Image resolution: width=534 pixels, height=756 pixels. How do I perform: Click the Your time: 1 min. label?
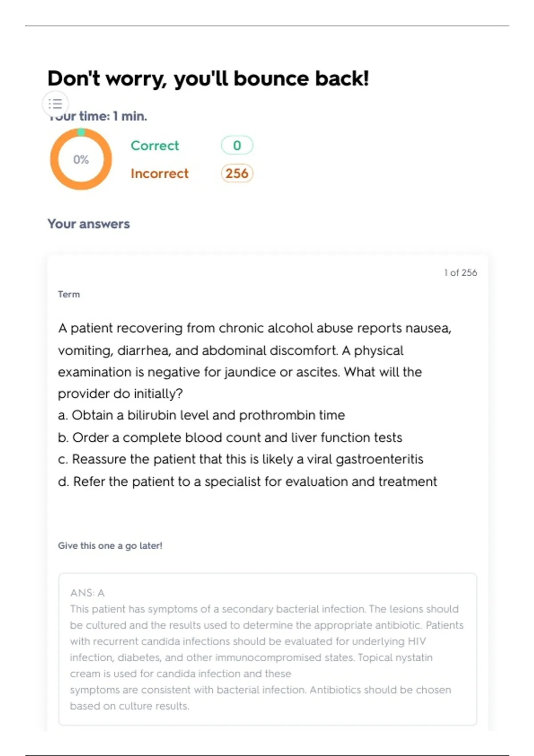tap(98, 116)
